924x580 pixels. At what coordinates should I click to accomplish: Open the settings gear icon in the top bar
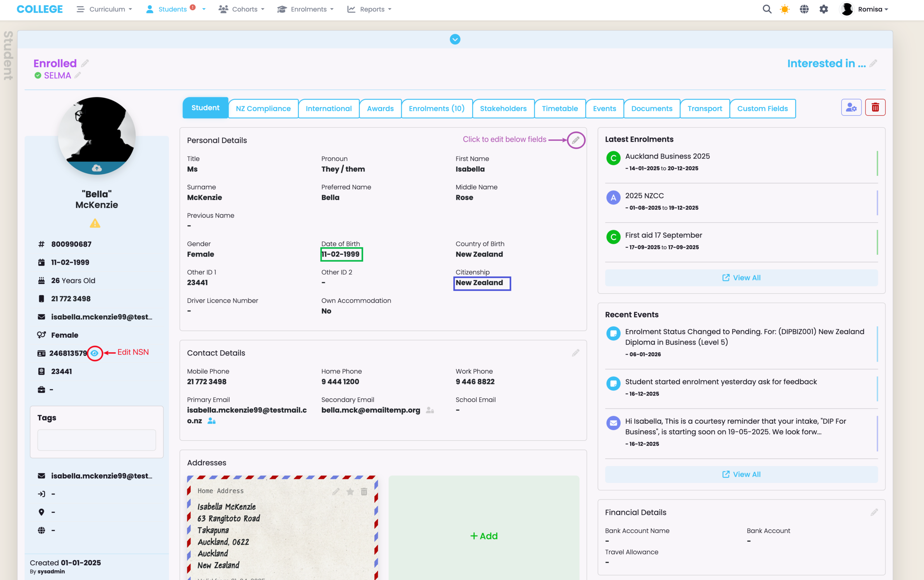pos(824,9)
